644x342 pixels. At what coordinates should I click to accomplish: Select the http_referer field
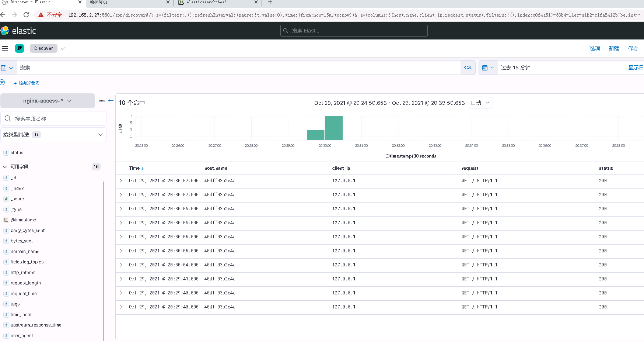[22, 273]
